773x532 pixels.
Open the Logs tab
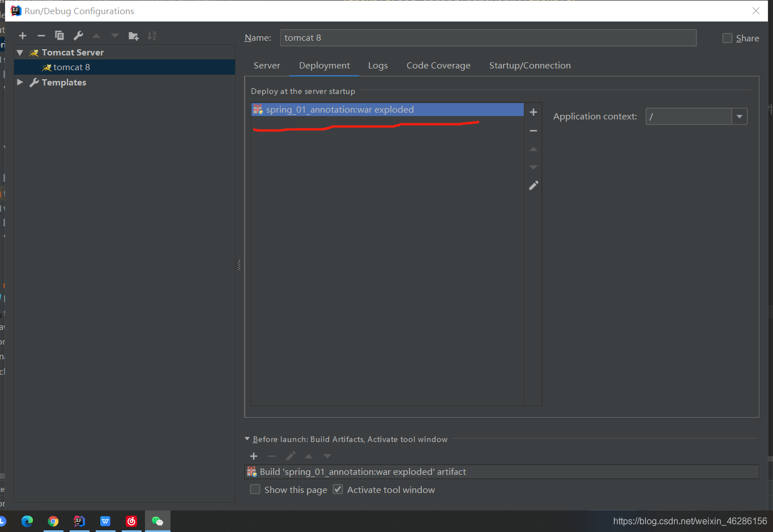point(378,66)
